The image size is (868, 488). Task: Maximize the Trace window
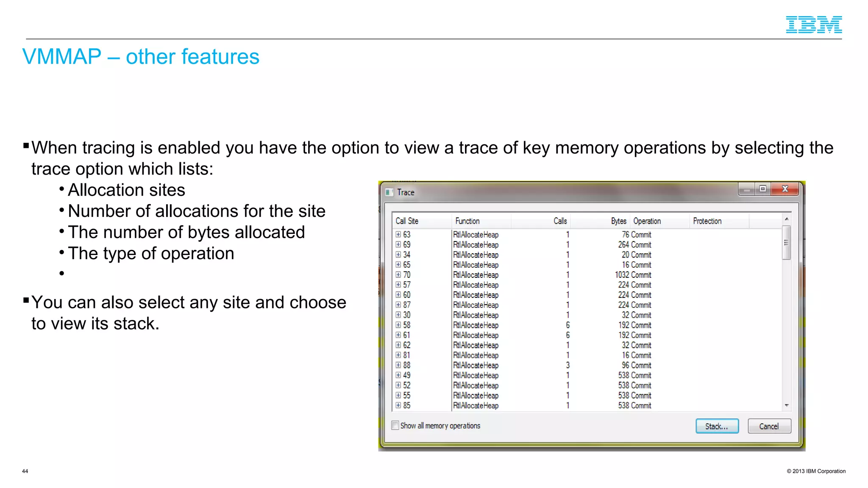click(763, 189)
